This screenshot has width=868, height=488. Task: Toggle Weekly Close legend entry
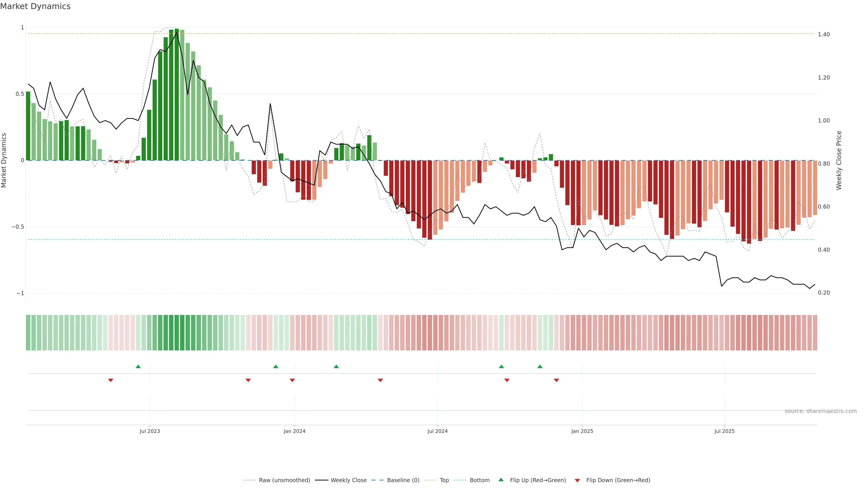pos(348,480)
